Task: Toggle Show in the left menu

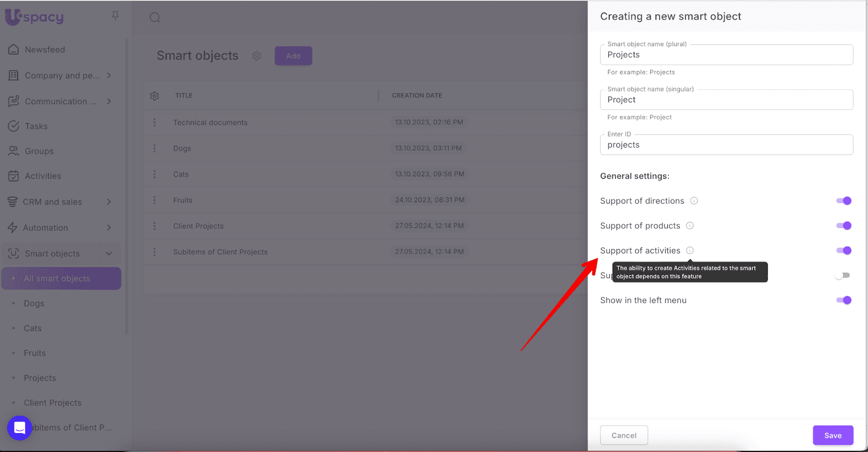Action: coord(844,300)
